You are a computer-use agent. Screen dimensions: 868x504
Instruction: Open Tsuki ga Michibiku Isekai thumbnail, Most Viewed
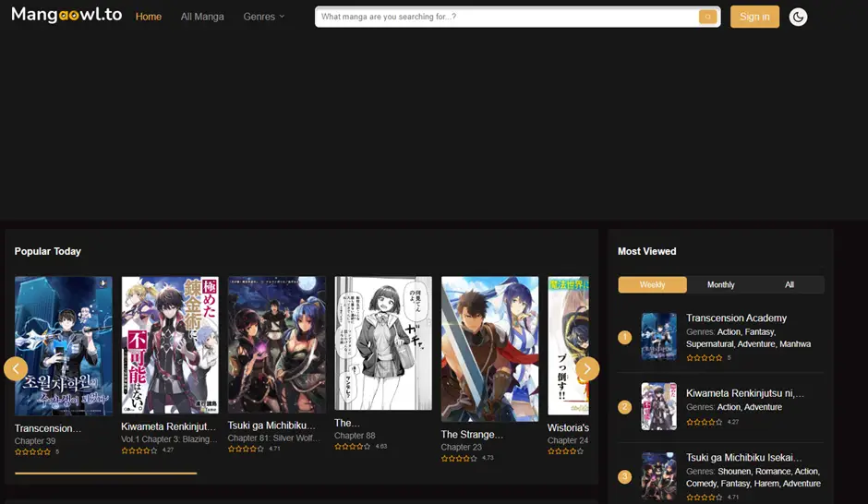tap(658, 476)
